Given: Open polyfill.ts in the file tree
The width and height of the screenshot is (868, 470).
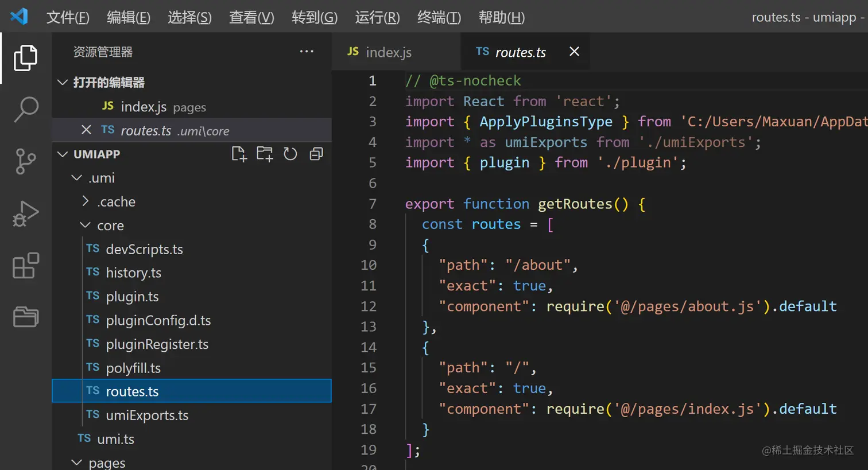Looking at the screenshot, I should click(192, 368).
